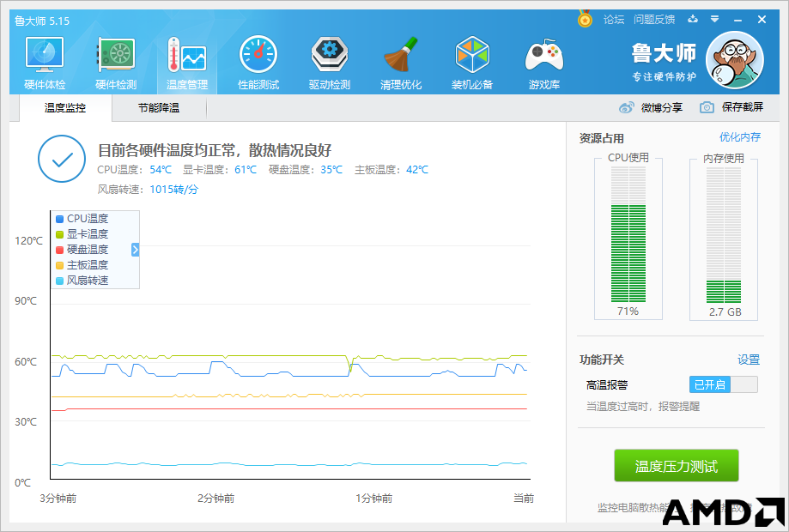Click 优化内存 optimize memory link
The image size is (789, 532).
(740, 137)
